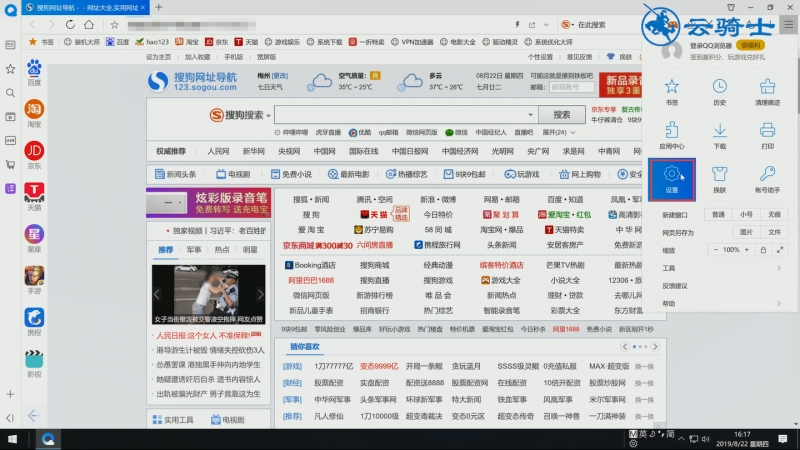Increase zoom with the plus button
Viewport: 800px width, 450px height.
(x=746, y=249)
